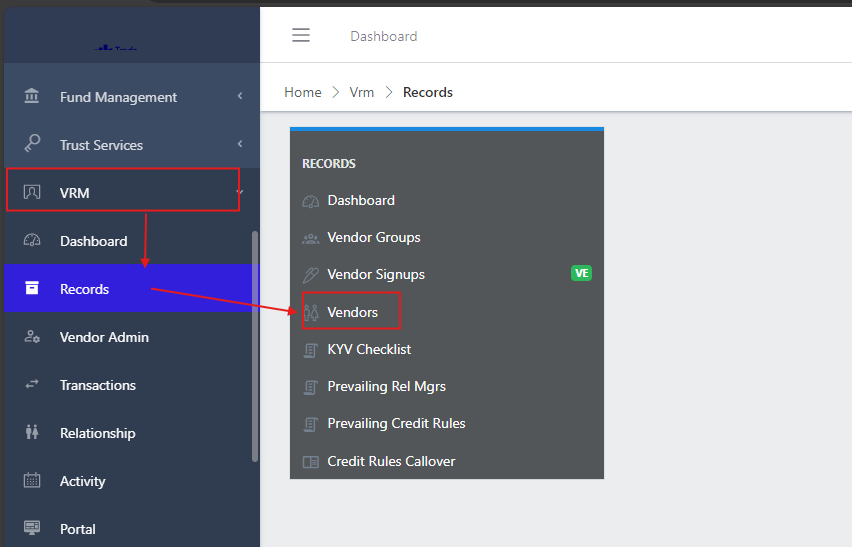The image size is (852, 547).
Task: Click the Fund Management bank icon
Action: [x=32, y=96]
